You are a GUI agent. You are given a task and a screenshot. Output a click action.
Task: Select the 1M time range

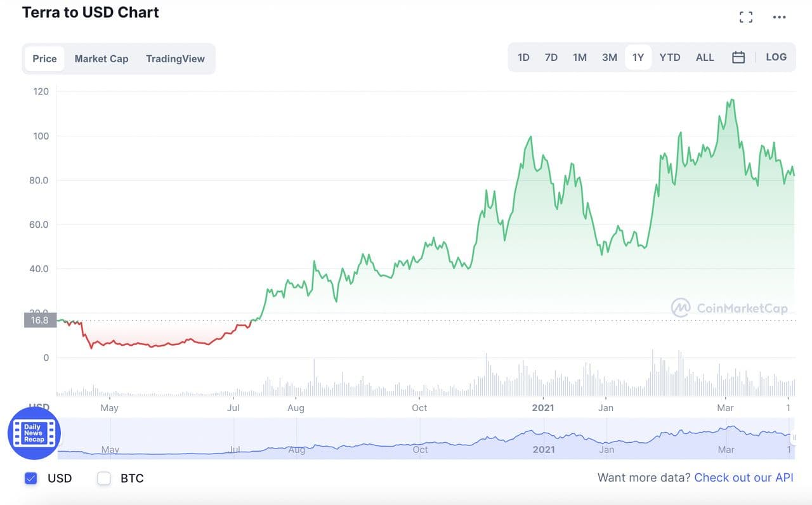point(580,57)
